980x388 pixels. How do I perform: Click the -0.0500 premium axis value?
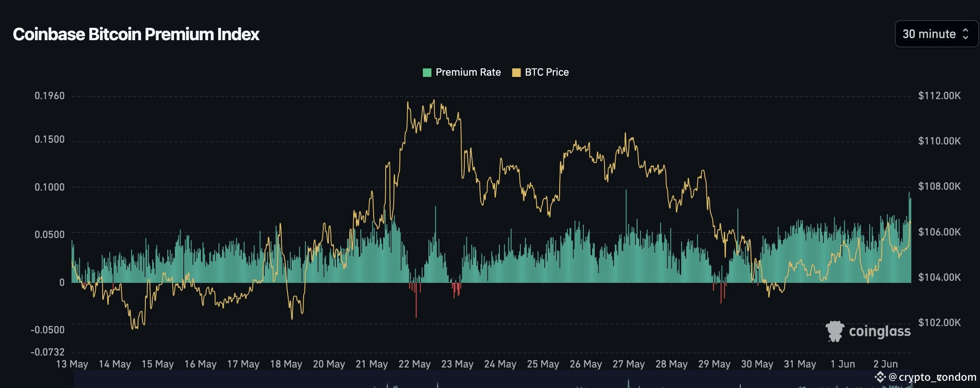[x=47, y=329]
